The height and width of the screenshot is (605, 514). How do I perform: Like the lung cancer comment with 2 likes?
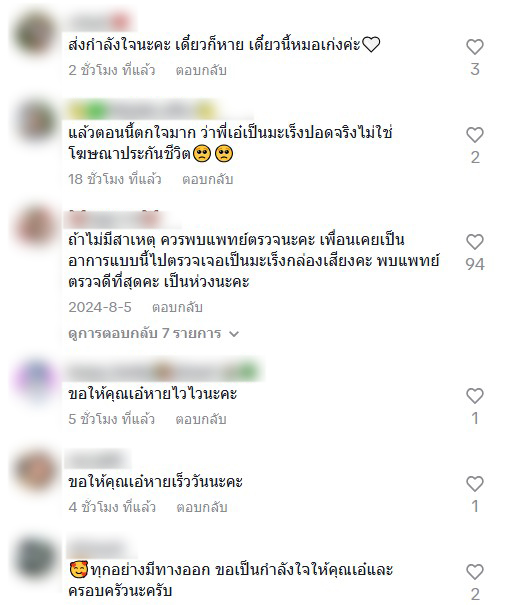[x=475, y=135]
